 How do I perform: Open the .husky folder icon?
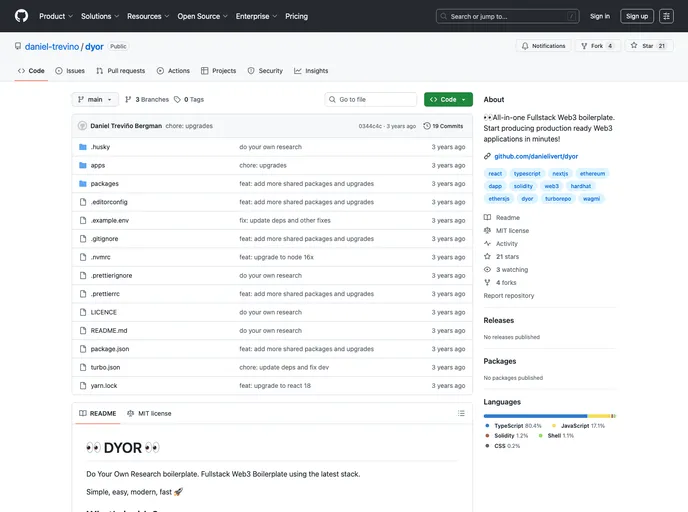click(82, 147)
